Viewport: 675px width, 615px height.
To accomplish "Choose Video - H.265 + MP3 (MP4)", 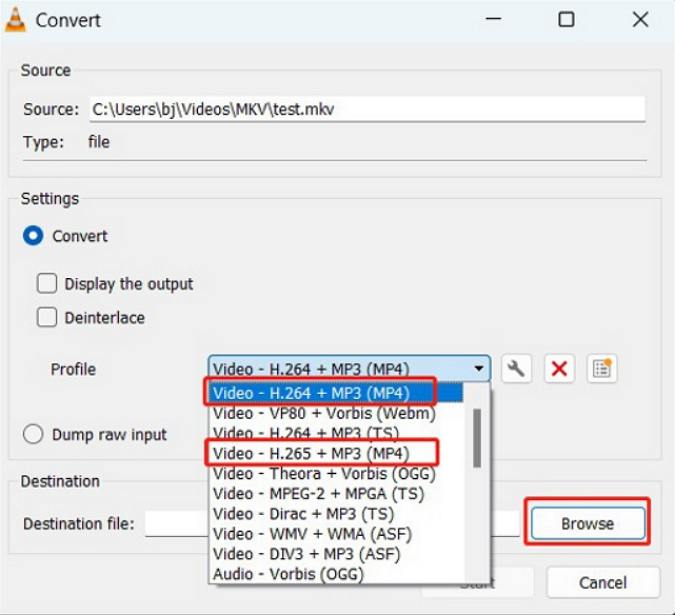I will (337, 453).
